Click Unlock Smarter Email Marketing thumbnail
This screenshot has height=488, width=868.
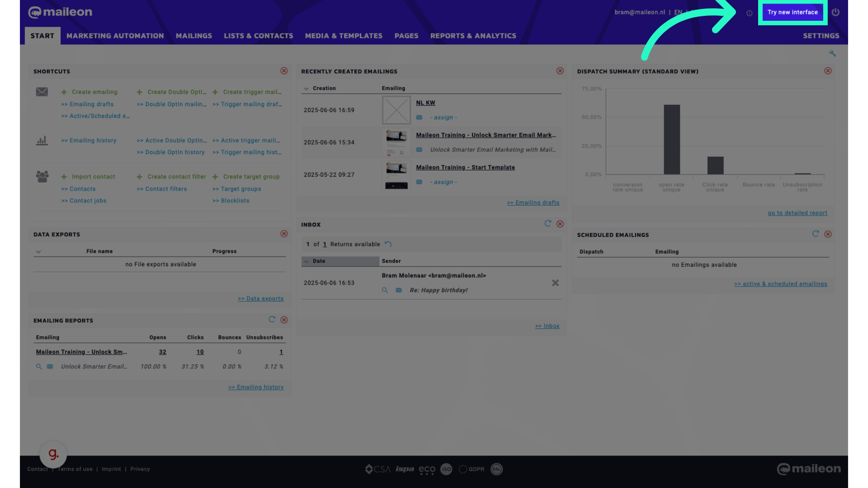click(396, 142)
